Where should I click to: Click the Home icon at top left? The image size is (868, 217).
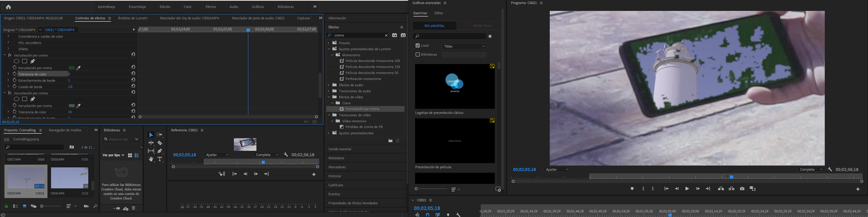pos(8,7)
